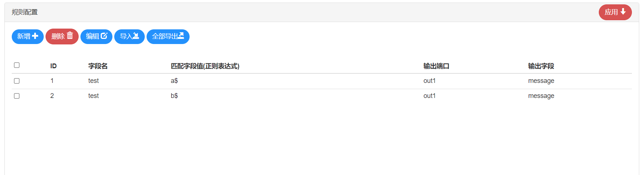The height and width of the screenshot is (175, 644).
Task: Click the 导入 import button
Action: [x=129, y=36]
